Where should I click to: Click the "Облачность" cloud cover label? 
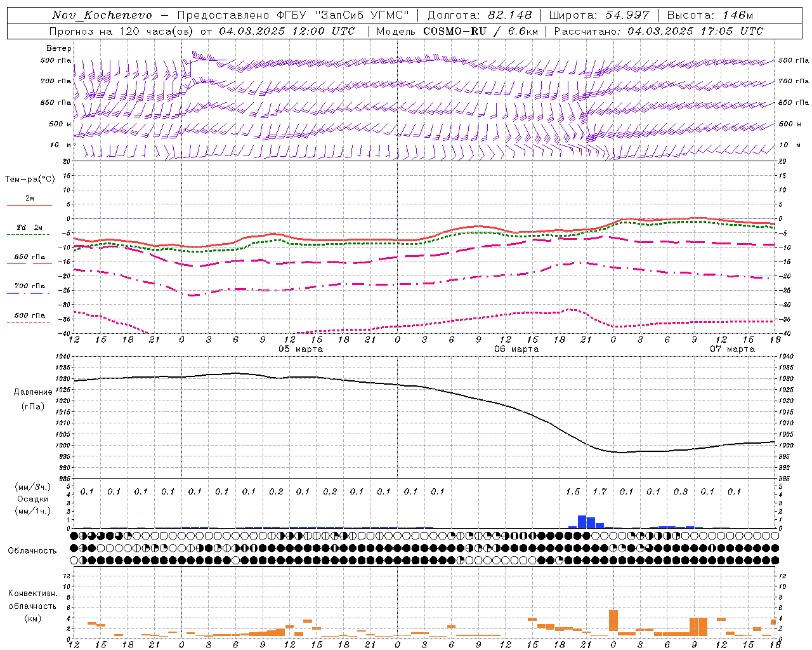(x=32, y=551)
